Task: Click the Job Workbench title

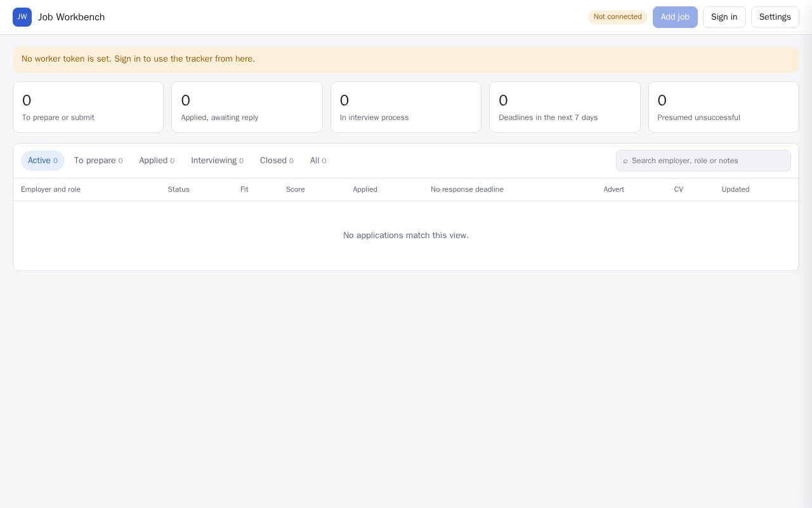Action: tap(72, 17)
